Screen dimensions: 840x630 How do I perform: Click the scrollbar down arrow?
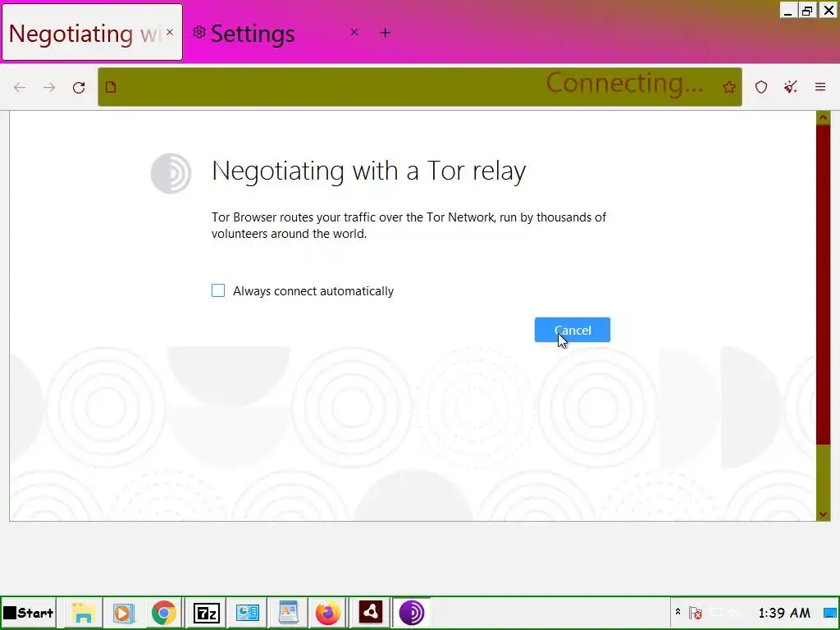[824, 515]
